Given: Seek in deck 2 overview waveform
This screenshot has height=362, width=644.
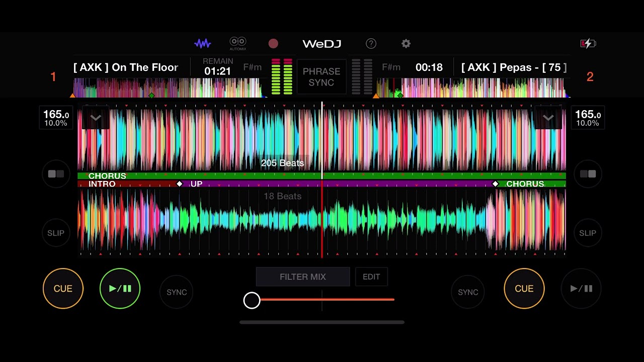Looking at the screenshot, I should [472, 87].
